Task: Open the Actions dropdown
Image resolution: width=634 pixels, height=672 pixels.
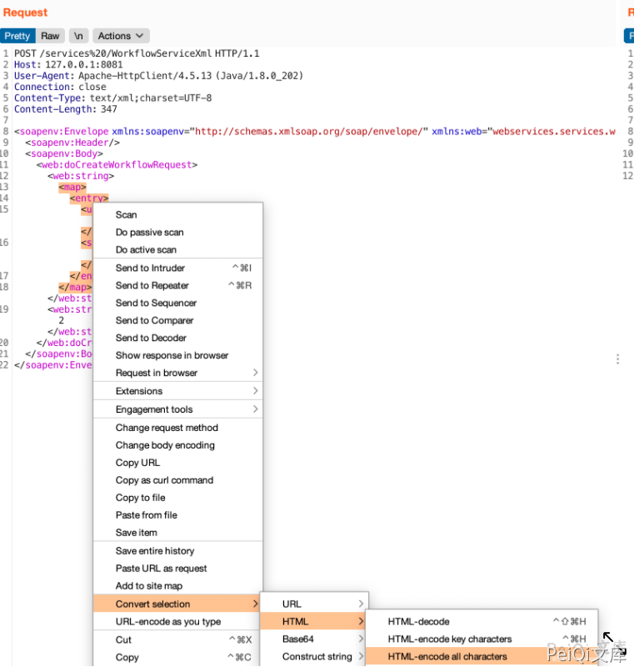Action: 121,36
